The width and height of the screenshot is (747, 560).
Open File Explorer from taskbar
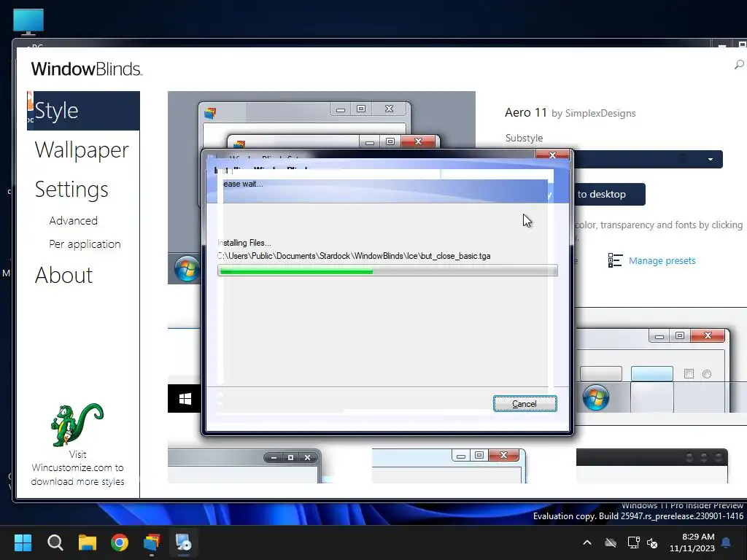coord(88,542)
